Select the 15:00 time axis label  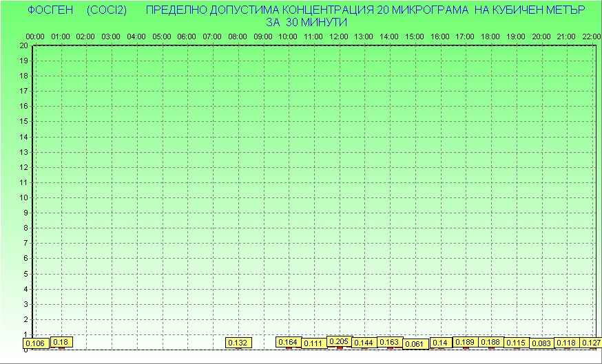pos(415,36)
